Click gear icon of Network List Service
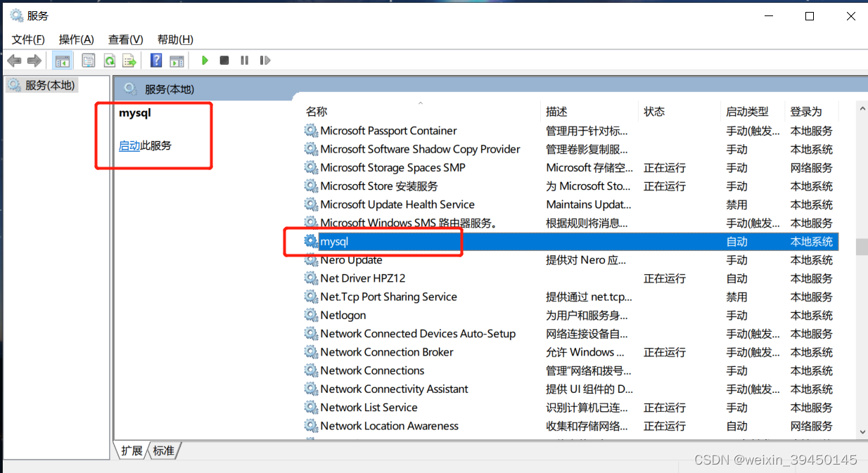 pyautogui.click(x=311, y=407)
